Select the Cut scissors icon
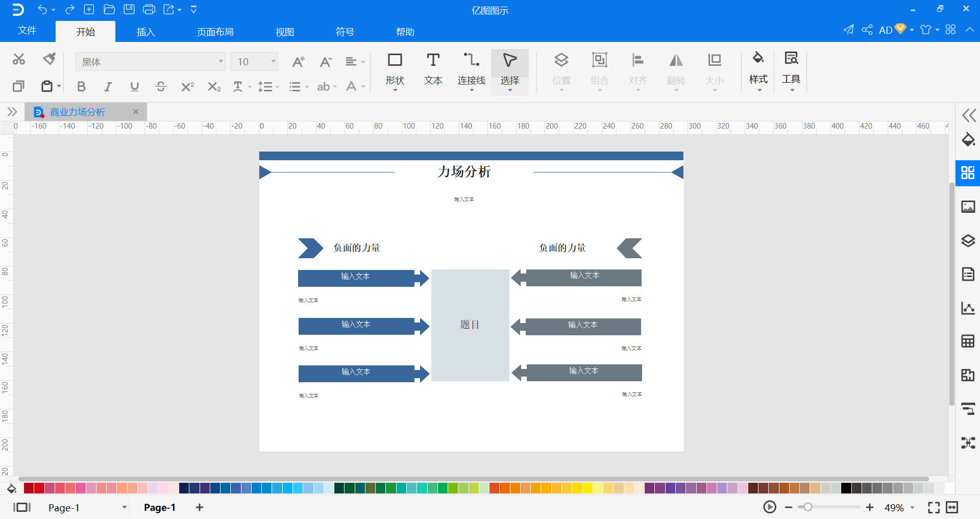Image resolution: width=980 pixels, height=519 pixels. 19,59
